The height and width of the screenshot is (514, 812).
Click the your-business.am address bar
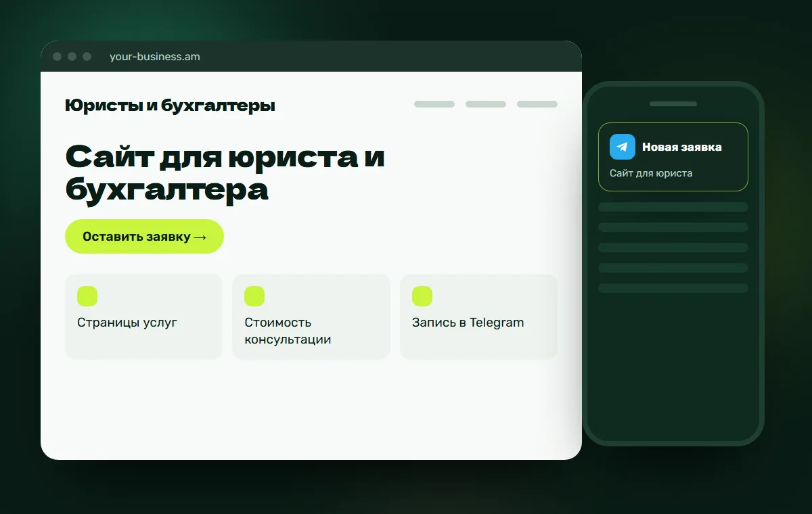155,57
